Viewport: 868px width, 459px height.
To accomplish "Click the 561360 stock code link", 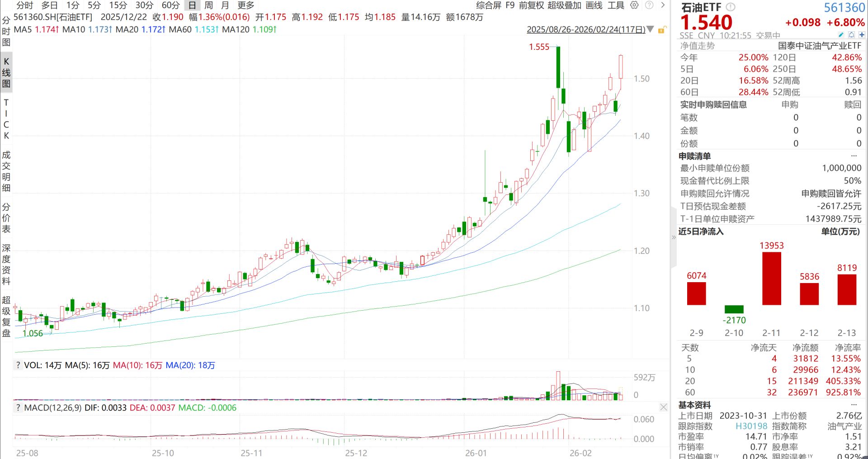I will click(844, 8).
